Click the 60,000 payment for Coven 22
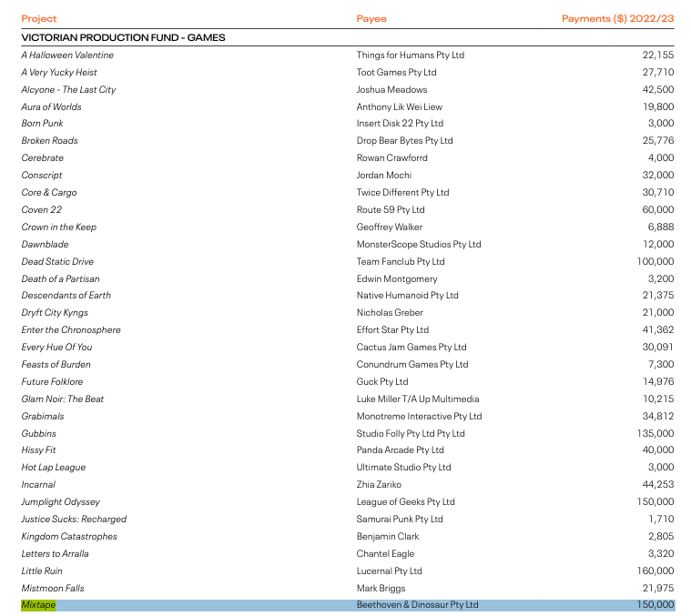 click(658, 209)
